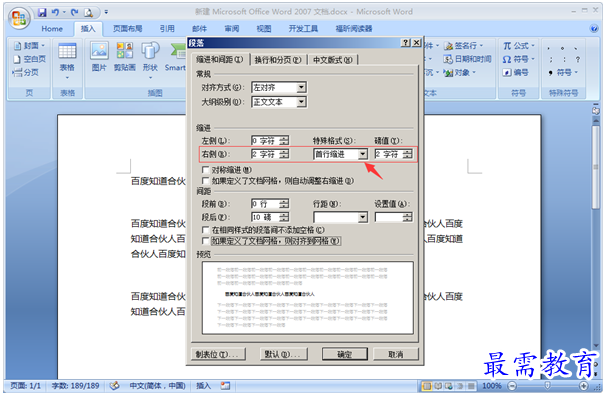This screenshot has height=396, width=605.
Task: Switch to Web Layout view icon
Action: [449, 386]
